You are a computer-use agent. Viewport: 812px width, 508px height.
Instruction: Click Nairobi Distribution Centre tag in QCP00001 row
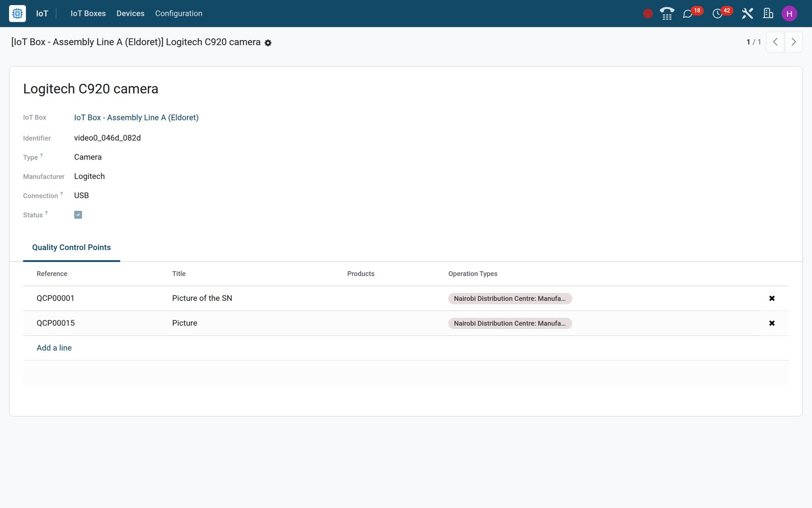(510, 299)
